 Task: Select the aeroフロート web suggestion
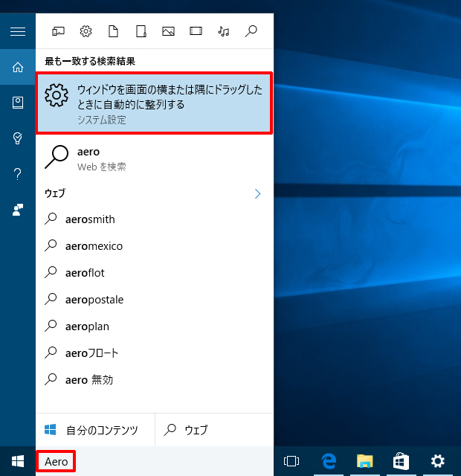(x=154, y=353)
